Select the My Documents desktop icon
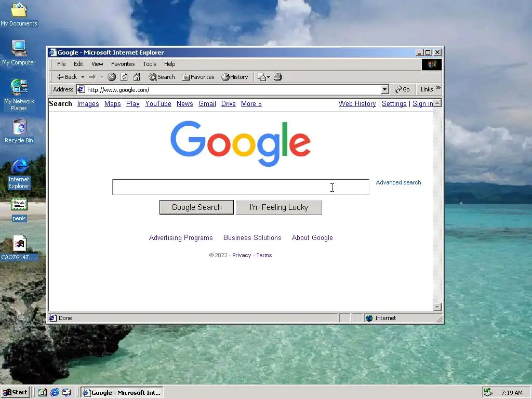The height and width of the screenshot is (399, 532). [19, 15]
